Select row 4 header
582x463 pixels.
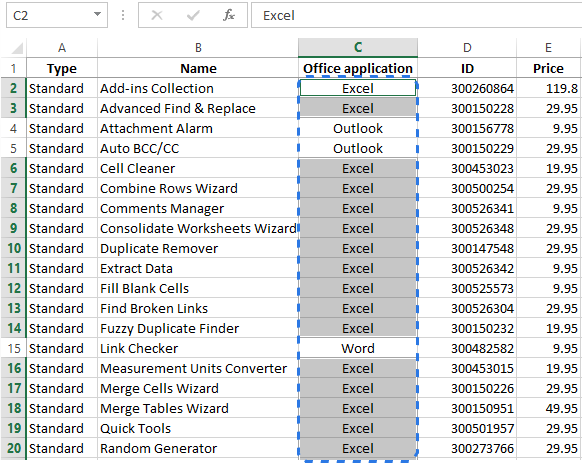click(13, 128)
